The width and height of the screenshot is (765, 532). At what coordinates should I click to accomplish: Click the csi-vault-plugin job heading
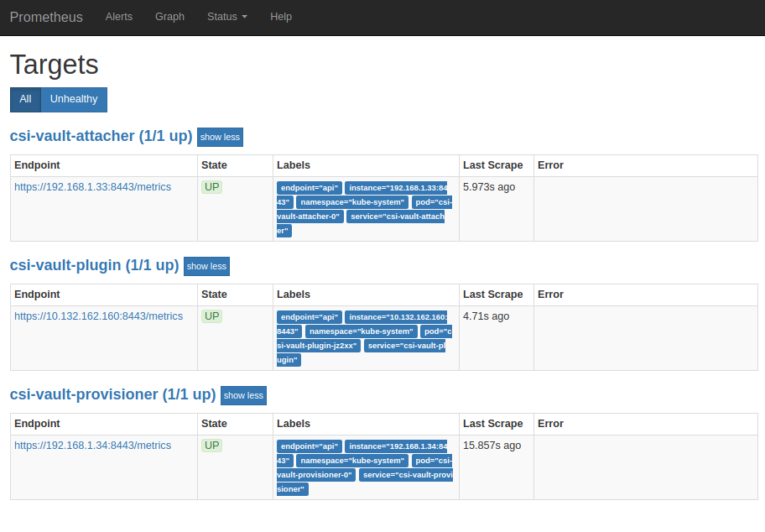[x=94, y=265]
